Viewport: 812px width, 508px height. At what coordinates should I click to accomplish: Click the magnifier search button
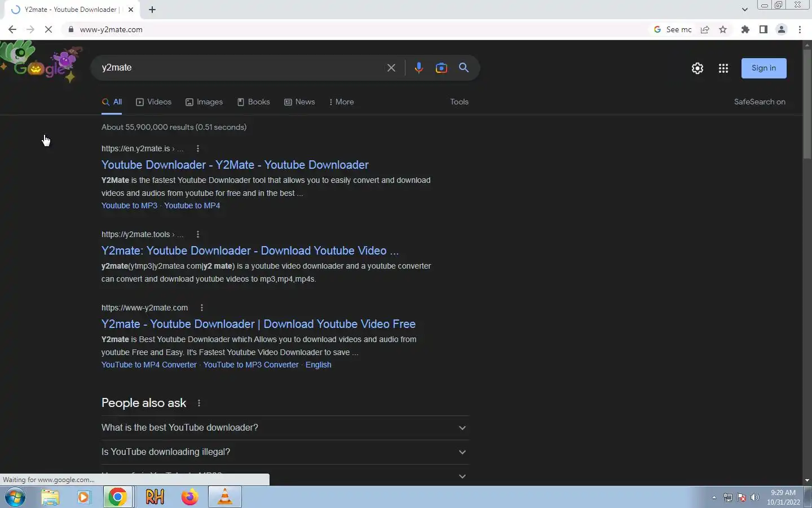pos(464,68)
